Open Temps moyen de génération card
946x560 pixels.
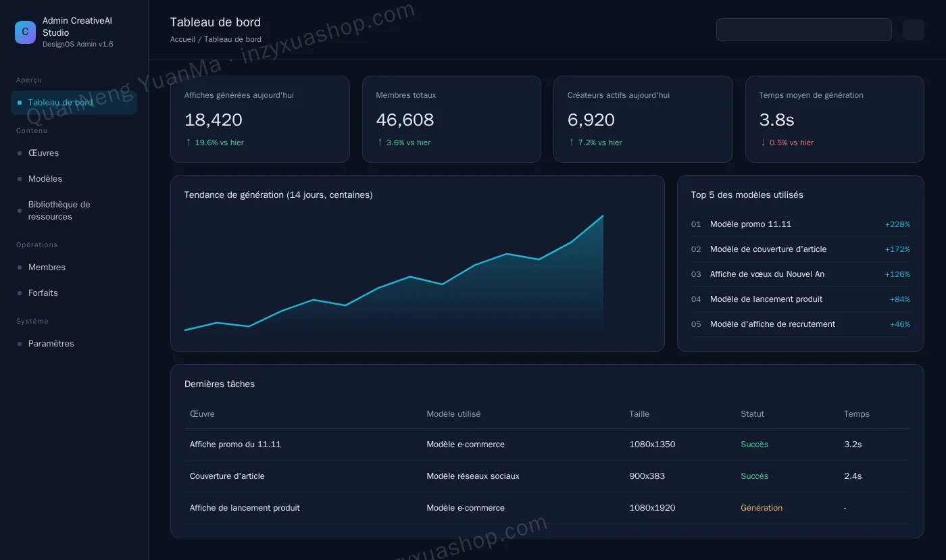click(x=835, y=119)
